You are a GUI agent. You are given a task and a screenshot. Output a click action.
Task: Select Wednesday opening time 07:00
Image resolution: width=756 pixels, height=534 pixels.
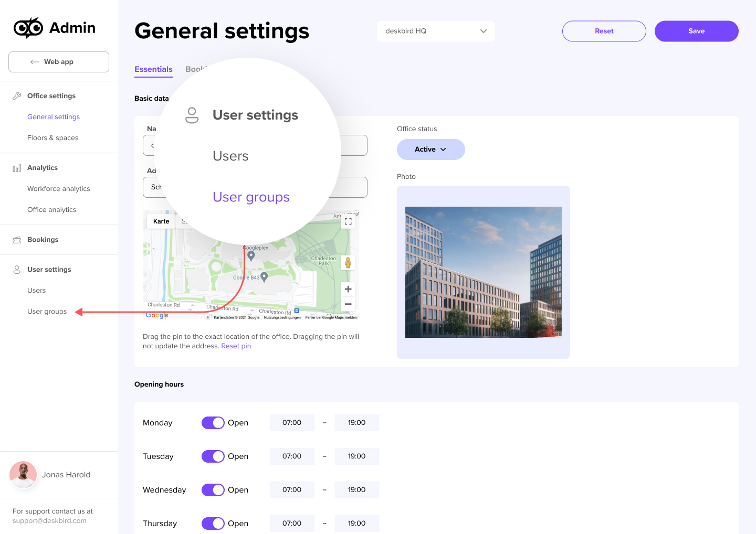point(292,490)
